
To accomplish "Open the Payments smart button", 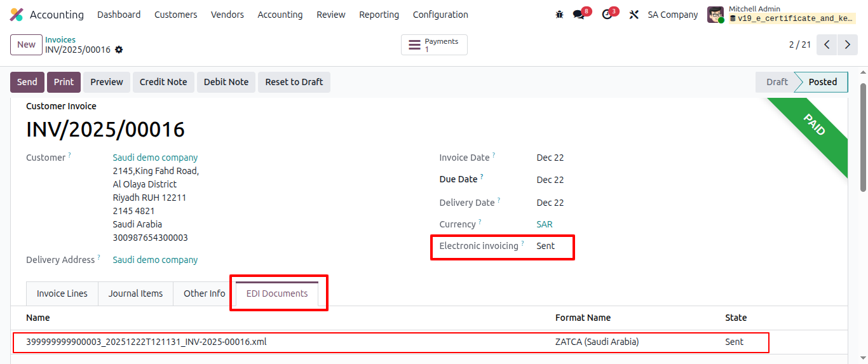I will click(x=434, y=45).
